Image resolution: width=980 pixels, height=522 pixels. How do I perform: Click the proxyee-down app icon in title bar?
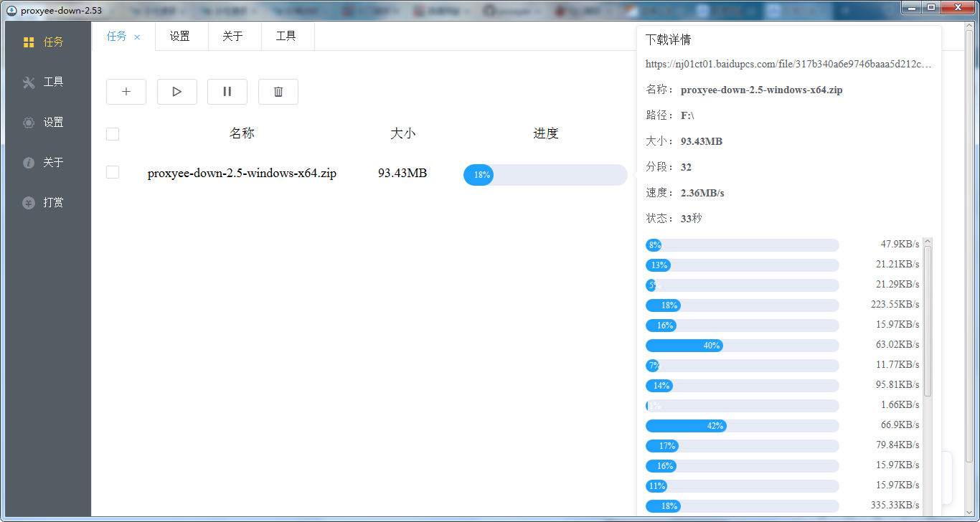11,10
